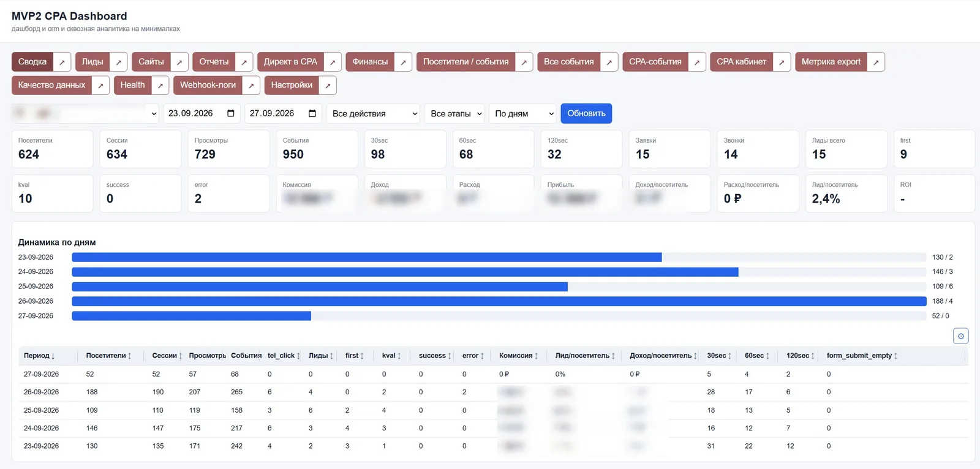Click arrow icon next to CPA кабинет

pos(782,62)
